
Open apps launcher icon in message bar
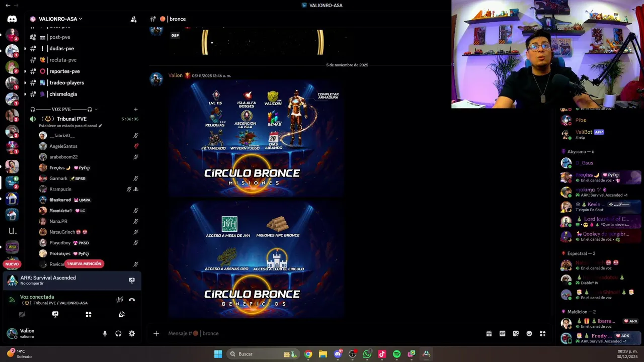point(543,333)
